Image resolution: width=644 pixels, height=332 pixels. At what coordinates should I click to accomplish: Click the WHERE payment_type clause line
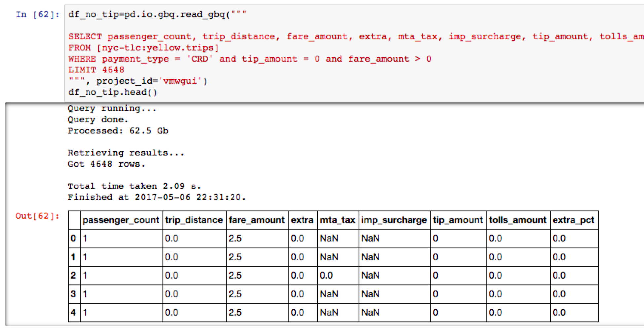pyautogui.click(x=250, y=59)
